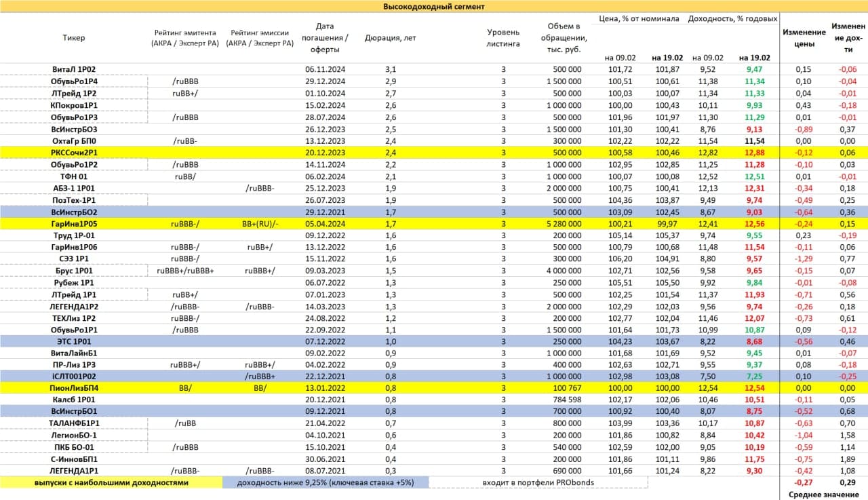Click the blue-shaded ticker "iСЛТ001Р02"
The height and width of the screenshot is (500, 868).
[74, 377]
